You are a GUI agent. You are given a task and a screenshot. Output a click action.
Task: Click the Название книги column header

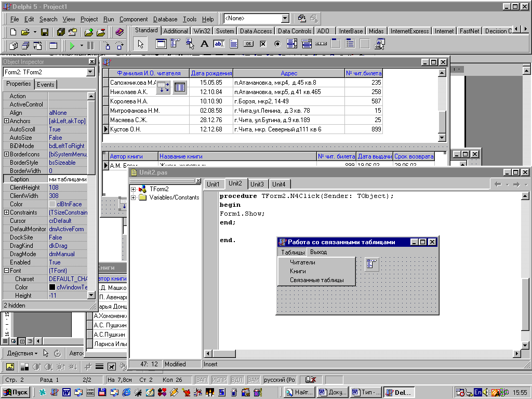237,156
